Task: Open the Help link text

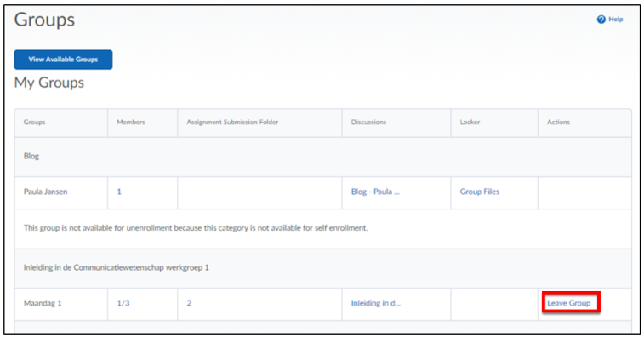Action: pyautogui.click(x=616, y=20)
